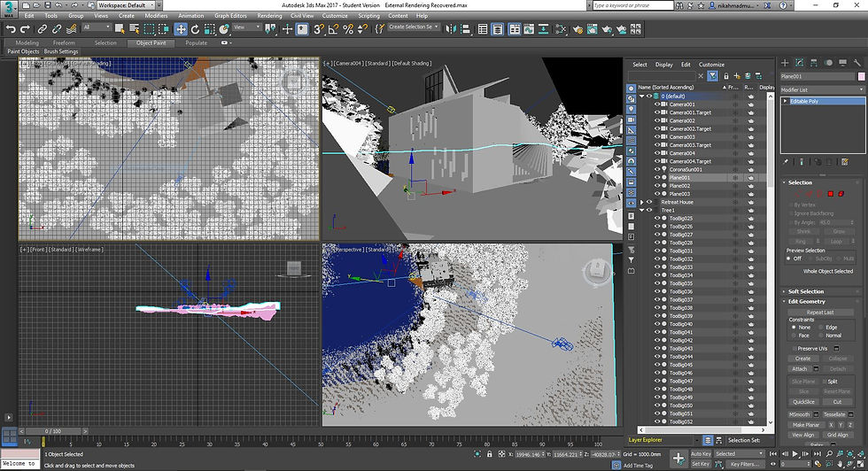Undo the last action in main toolbar
The width and height of the screenshot is (868, 471).
pyautogui.click(x=11, y=29)
